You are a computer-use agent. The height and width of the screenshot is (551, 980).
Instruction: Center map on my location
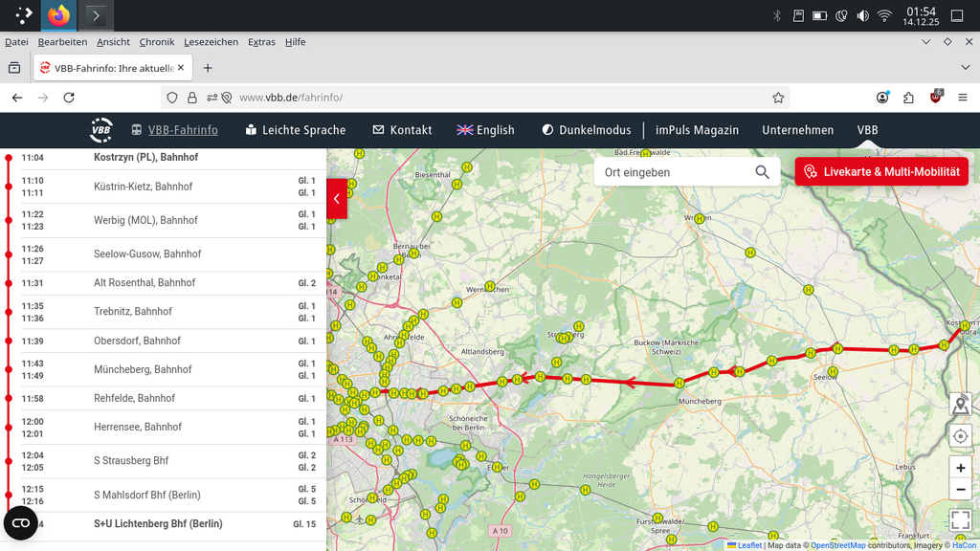coord(961,436)
